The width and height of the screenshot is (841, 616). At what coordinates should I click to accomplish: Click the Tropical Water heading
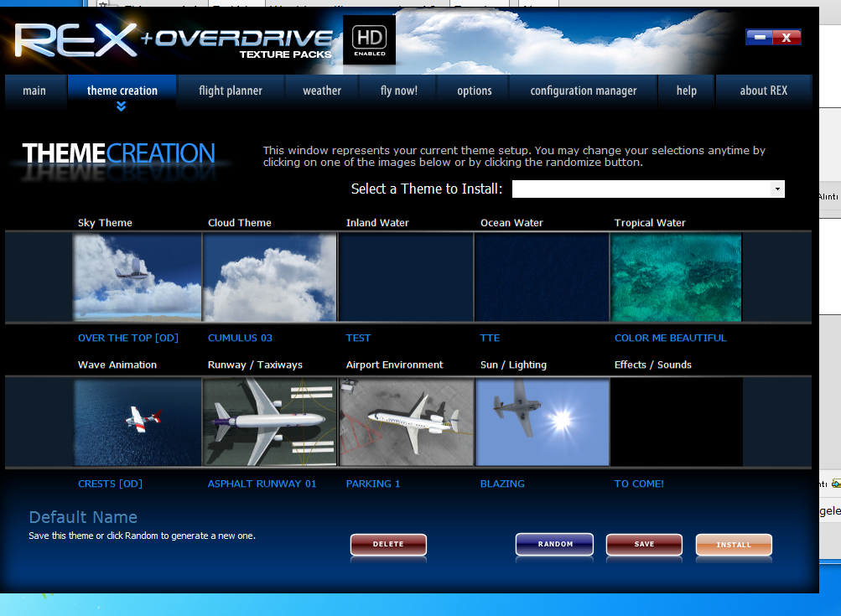(x=650, y=223)
